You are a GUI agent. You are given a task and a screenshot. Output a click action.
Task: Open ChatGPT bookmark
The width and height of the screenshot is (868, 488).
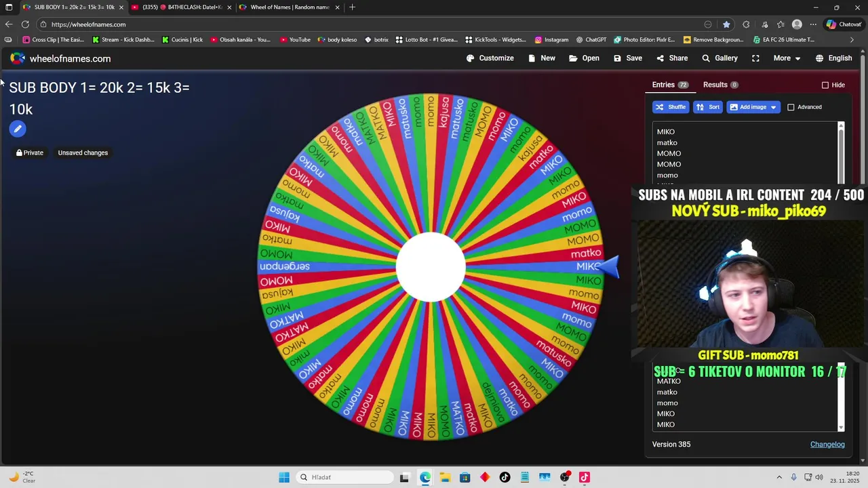coord(591,40)
